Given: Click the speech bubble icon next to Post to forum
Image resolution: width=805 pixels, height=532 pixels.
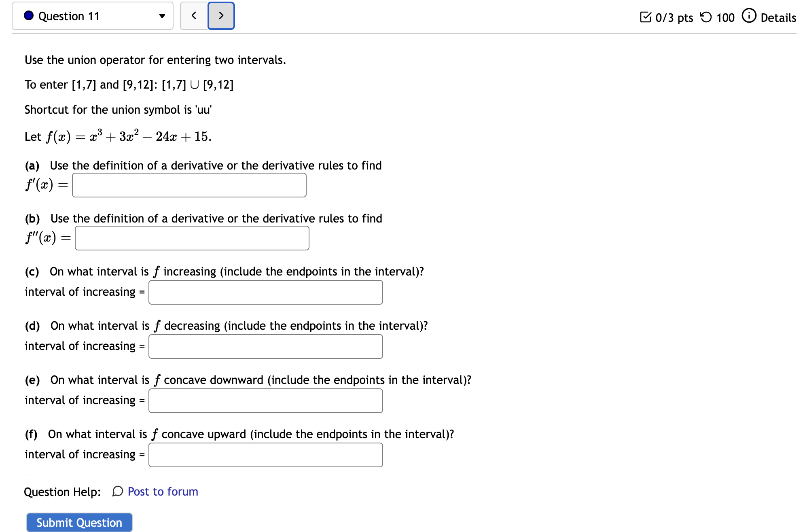Looking at the screenshot, I should pyautogui.click(x=117, y=492).
